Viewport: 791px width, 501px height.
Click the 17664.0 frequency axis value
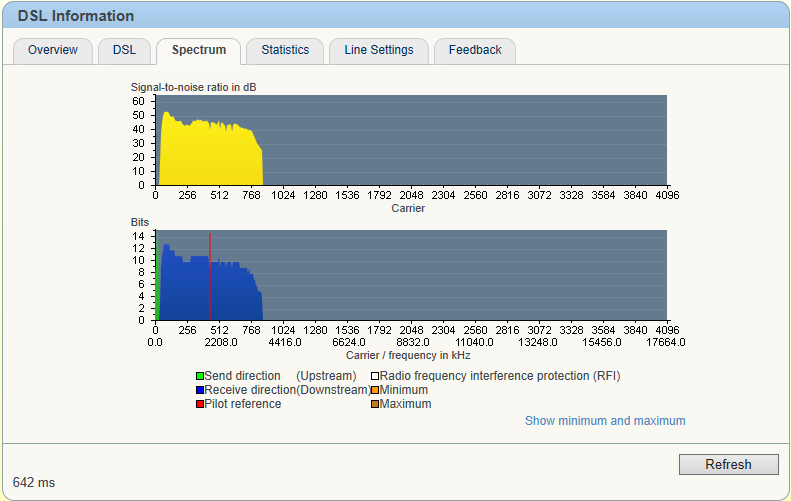[x=666, y=343]
